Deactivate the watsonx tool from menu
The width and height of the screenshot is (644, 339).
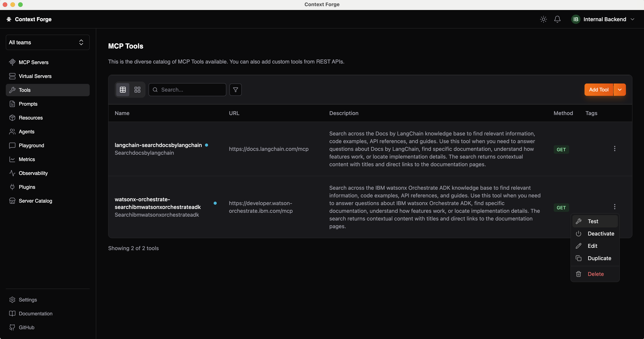[601, 234]
